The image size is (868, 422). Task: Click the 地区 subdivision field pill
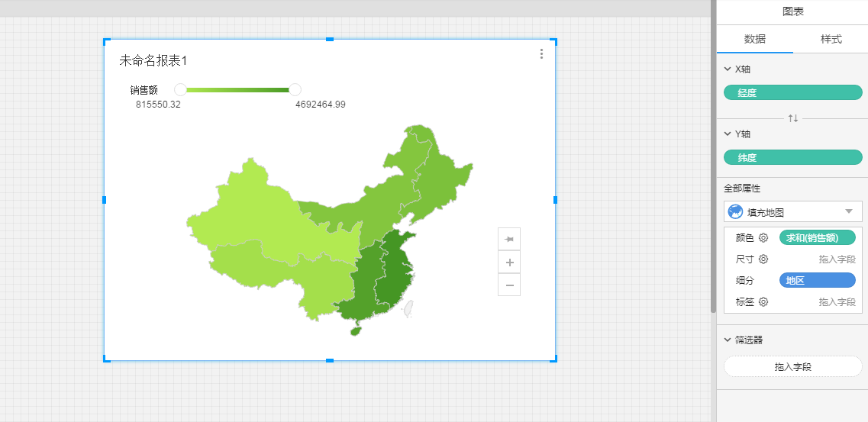tap(818, 280)
